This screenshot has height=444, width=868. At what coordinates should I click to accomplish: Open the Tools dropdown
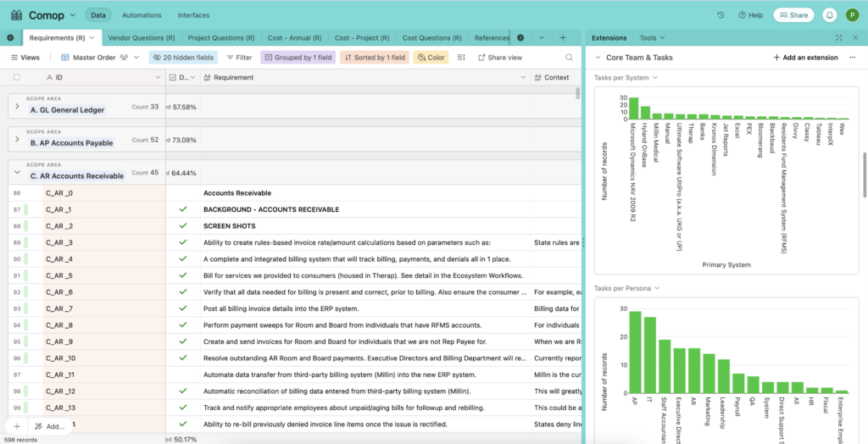(x=652, y=37)
